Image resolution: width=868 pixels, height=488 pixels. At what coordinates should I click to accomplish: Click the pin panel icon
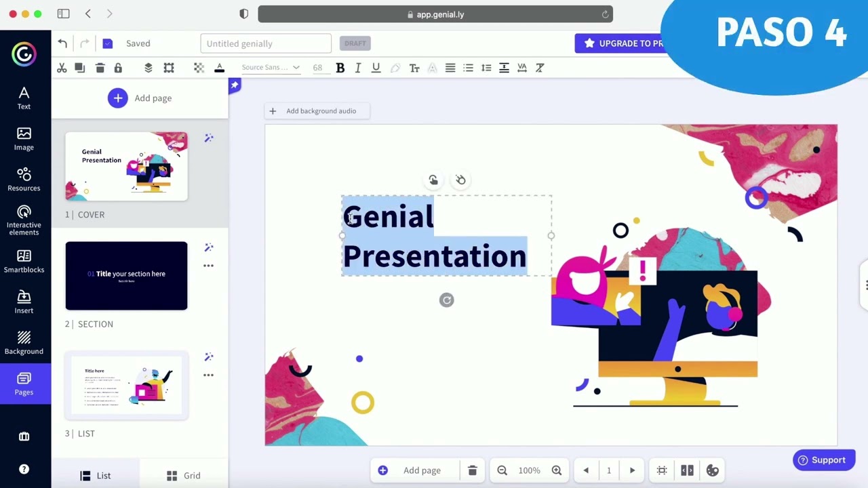point(235,85)
